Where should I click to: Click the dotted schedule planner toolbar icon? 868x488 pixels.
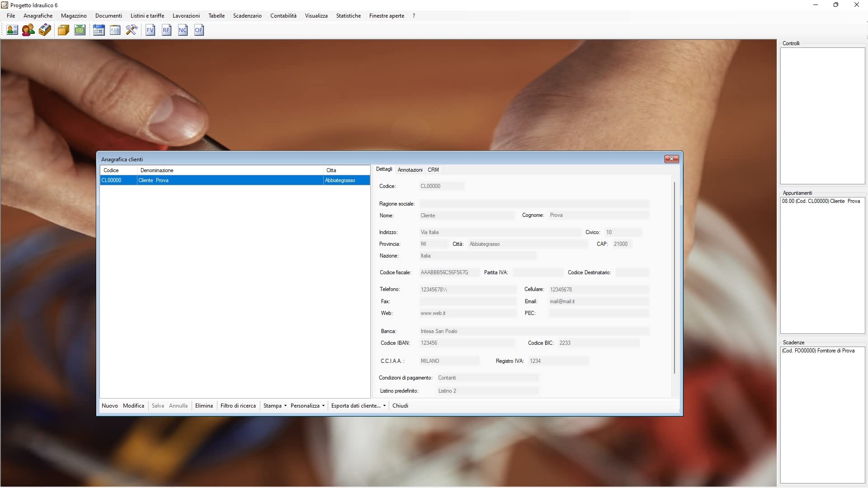pos(115,30)
